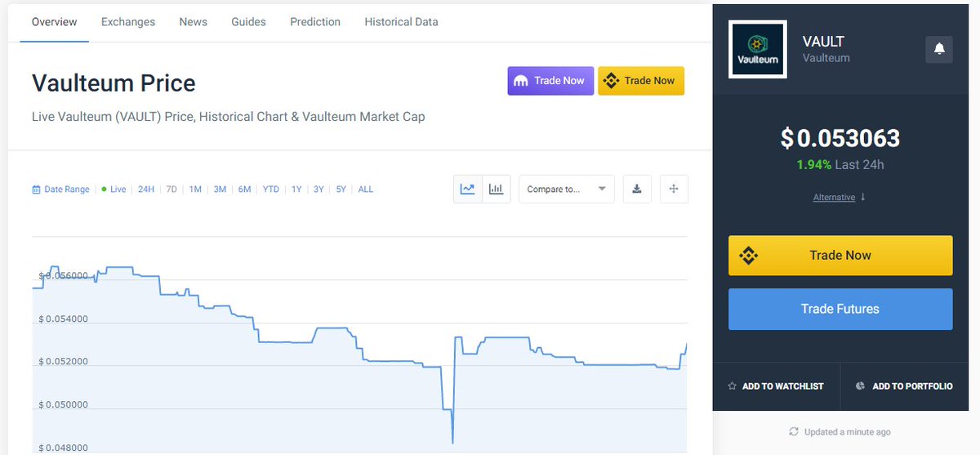Click the $0.048000 axis label
This screenshot has height=455, width=980.
click(x=63, y=448)
